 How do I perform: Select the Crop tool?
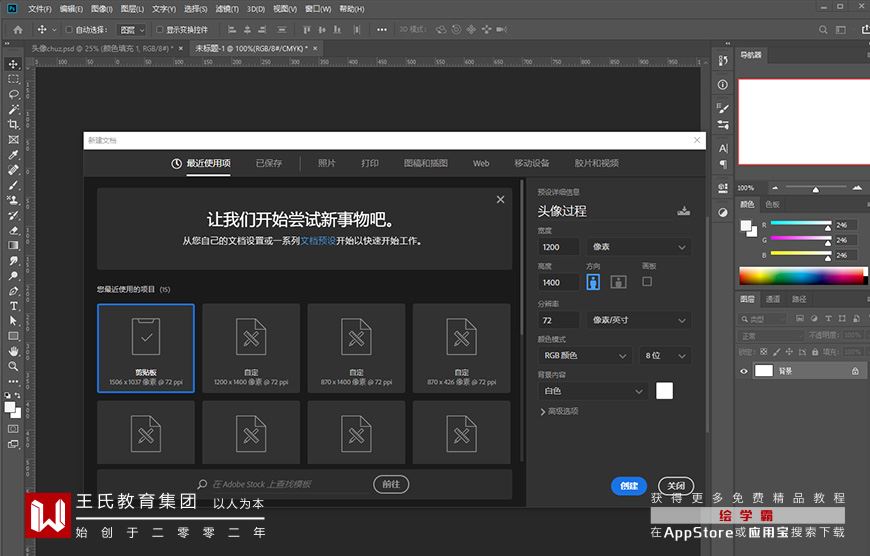coord(13,124)
